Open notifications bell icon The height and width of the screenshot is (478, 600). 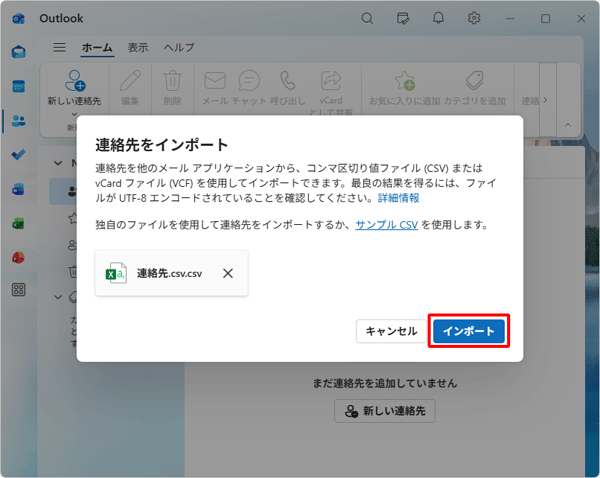tap(438, 18)
